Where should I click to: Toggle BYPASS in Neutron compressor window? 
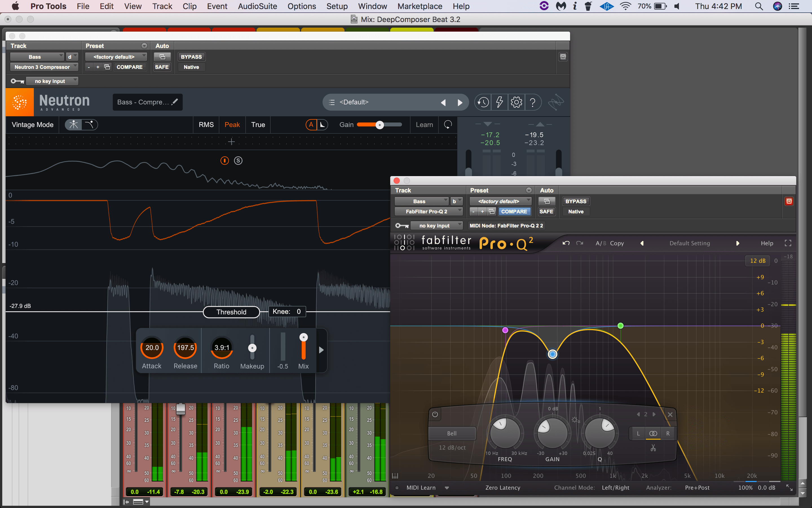point(191,57)
